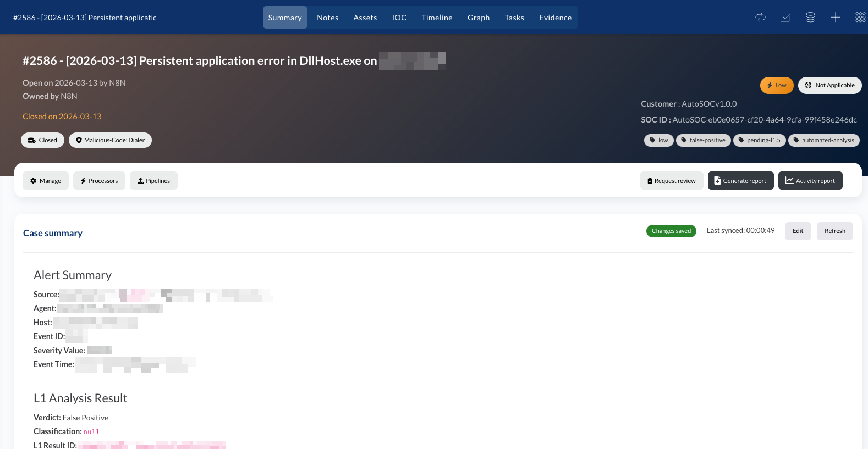Click the Generate report button
Image resolution: width=868 pixels, height=449 pixels.
(740, 180)
